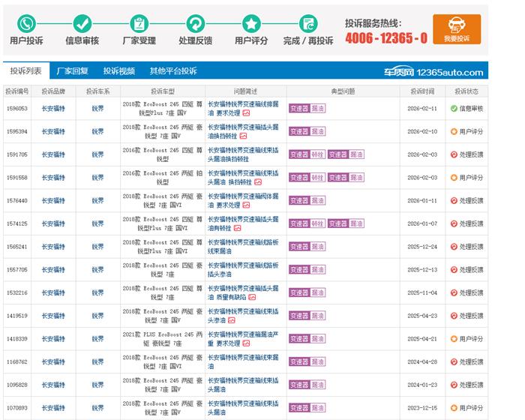Image resolution: width=525 pixels, height=420 pixels.
Task: Open the 投诉视频 tab
Action: point(119,71)
